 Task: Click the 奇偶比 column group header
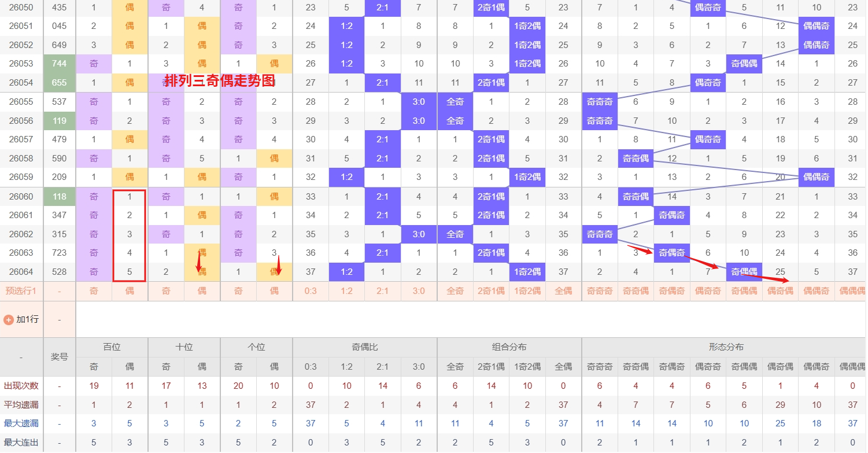(365, 347)
